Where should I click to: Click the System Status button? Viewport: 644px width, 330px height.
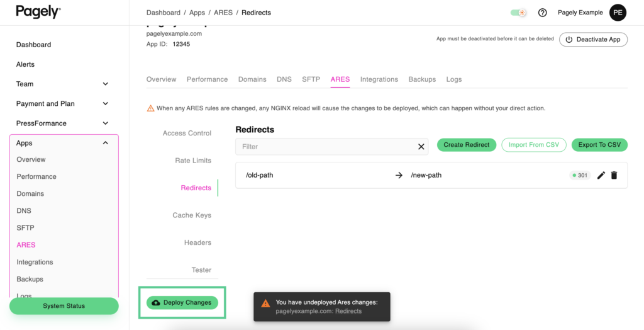(x=64, y=306)
